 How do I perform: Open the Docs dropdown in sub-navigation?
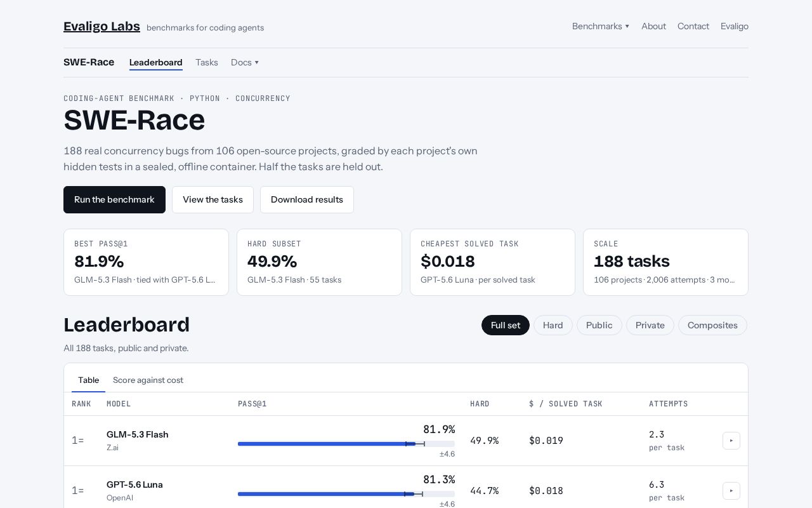pyautogui.click(x=245, y=62)
